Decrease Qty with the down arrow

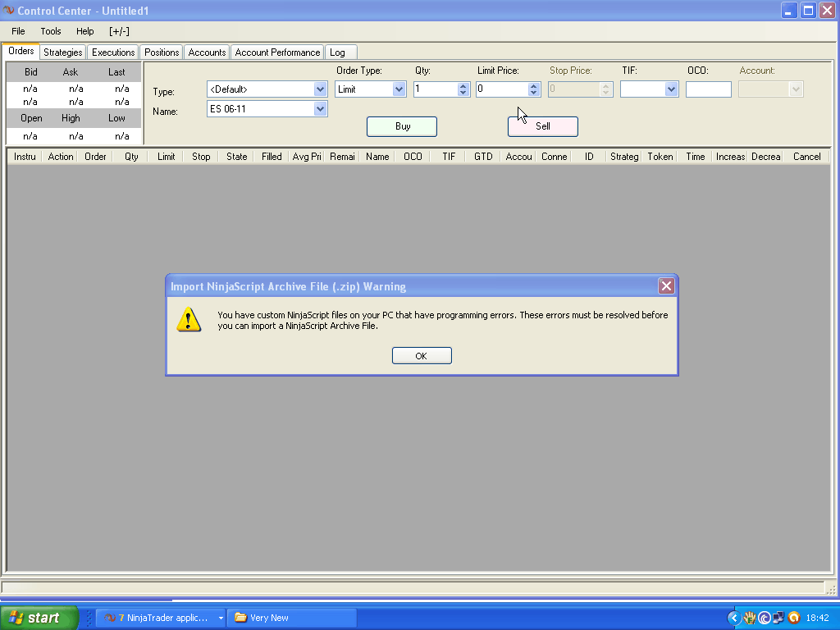point(463,93)
